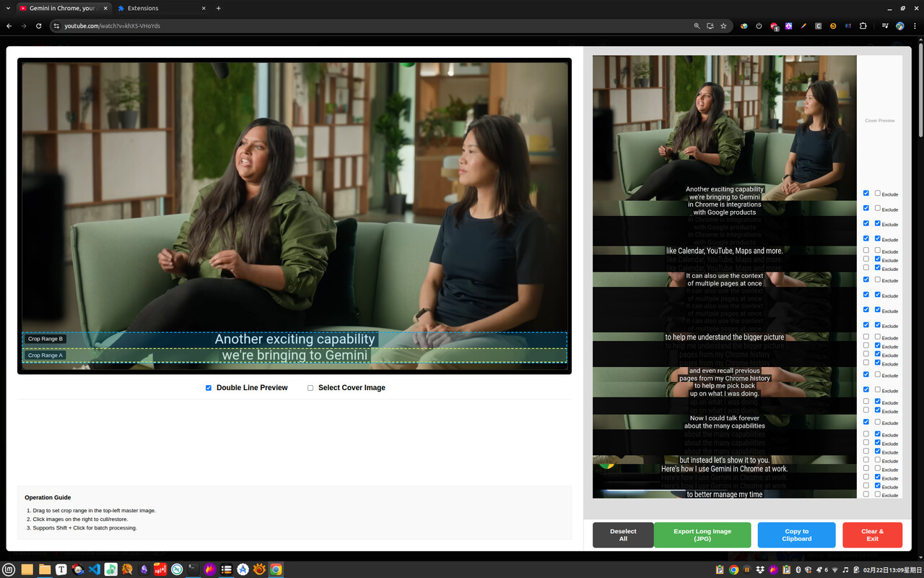Click the Dropbox tray icon
Screen dimensions: 924x578
[760, 569]
